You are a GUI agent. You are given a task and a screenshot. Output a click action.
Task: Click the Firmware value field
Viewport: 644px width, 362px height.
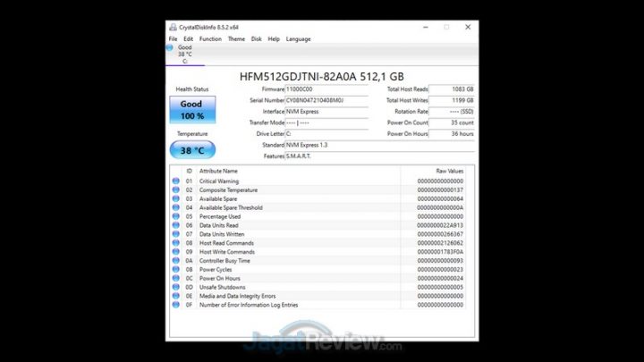(x=326, y=89)
